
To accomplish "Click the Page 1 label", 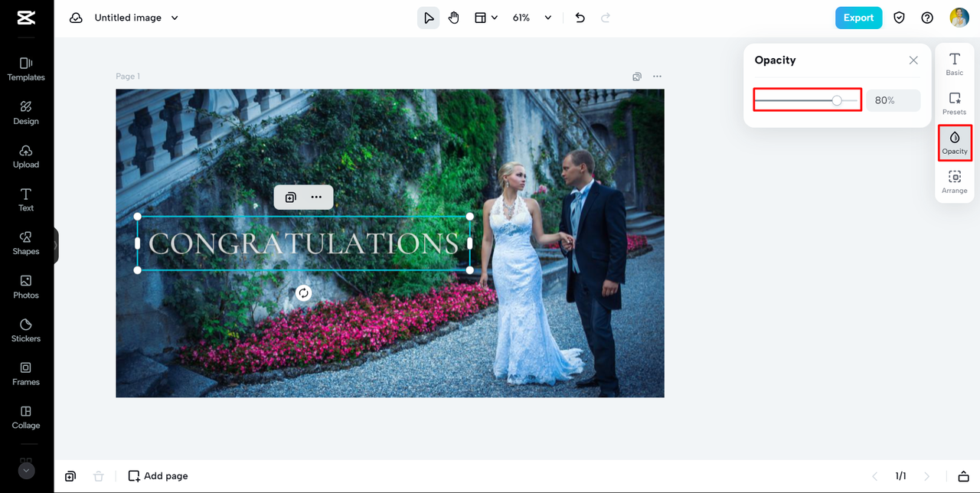I will [x=128, y=77].
